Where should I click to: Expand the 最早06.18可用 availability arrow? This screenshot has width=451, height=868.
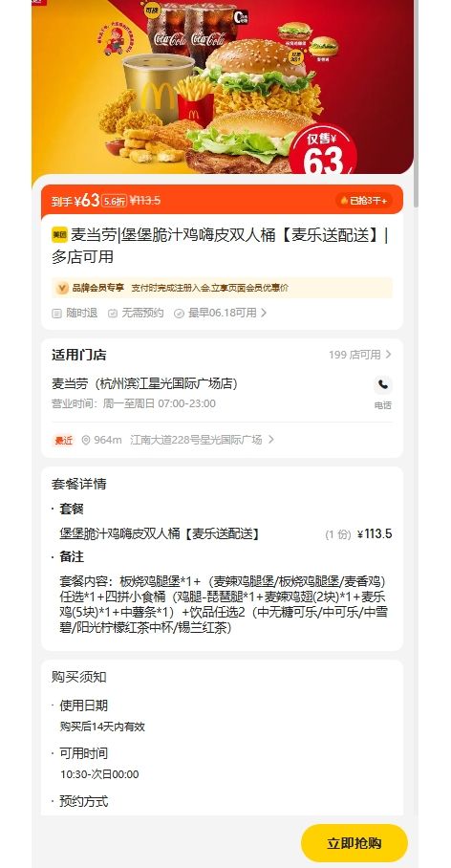pyautogui.click(x=264, y=313)
